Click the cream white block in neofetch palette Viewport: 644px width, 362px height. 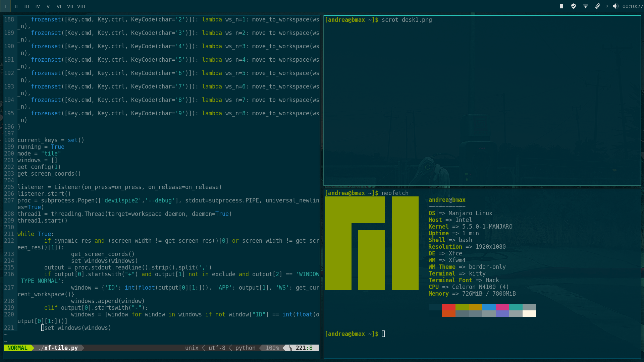coord(529,314)
